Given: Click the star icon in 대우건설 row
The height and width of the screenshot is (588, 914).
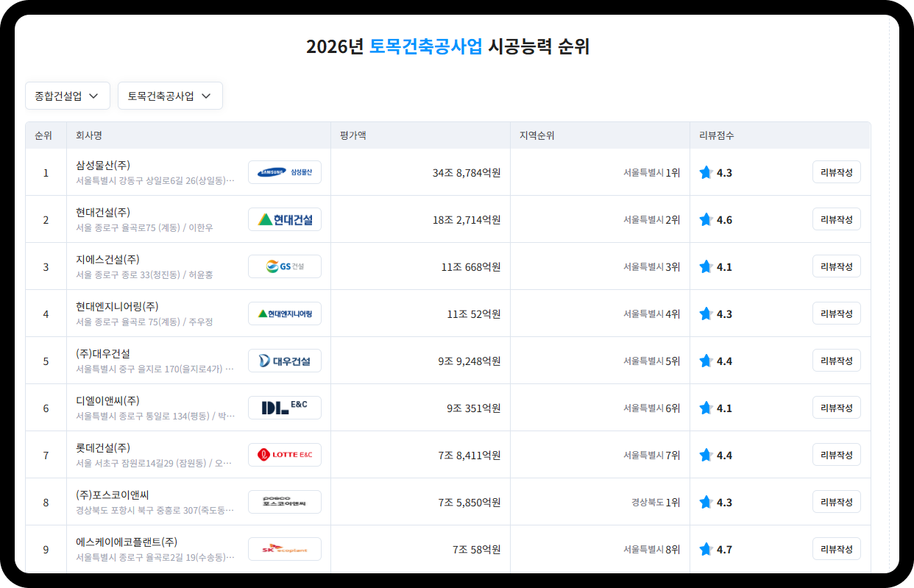Looking at the screenshot, I should pos(706,361).
